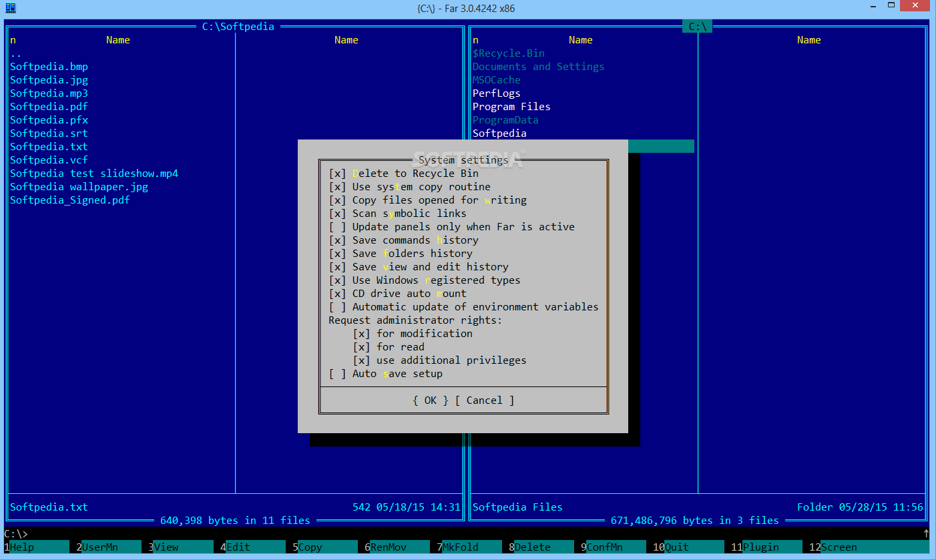936x560 pixels.
Task: Select Softpedia_Signed.pdf file
Action: [69, 200]
